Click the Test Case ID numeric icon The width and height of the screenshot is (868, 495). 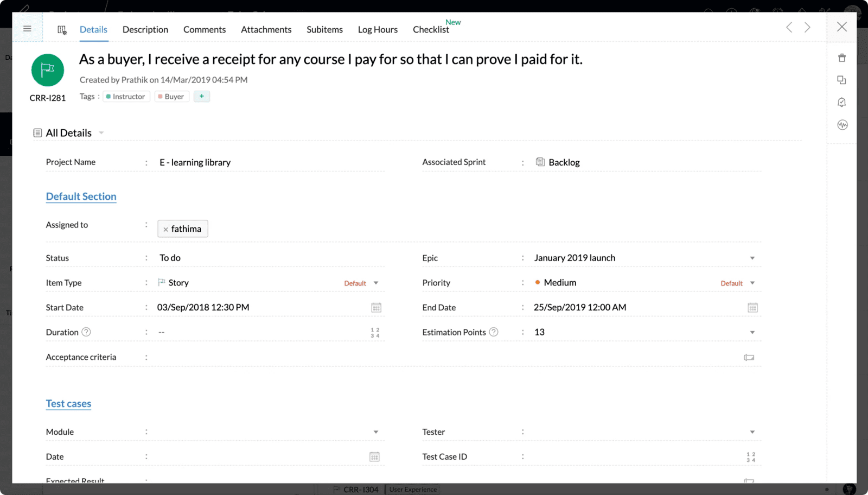coord(751,458)
